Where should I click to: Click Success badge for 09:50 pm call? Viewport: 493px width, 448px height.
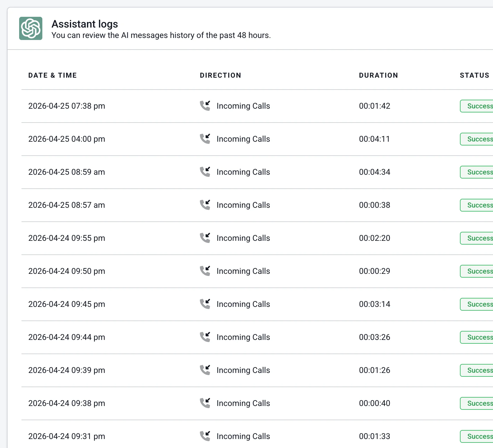pyautogui.click(x=477, y=271)
